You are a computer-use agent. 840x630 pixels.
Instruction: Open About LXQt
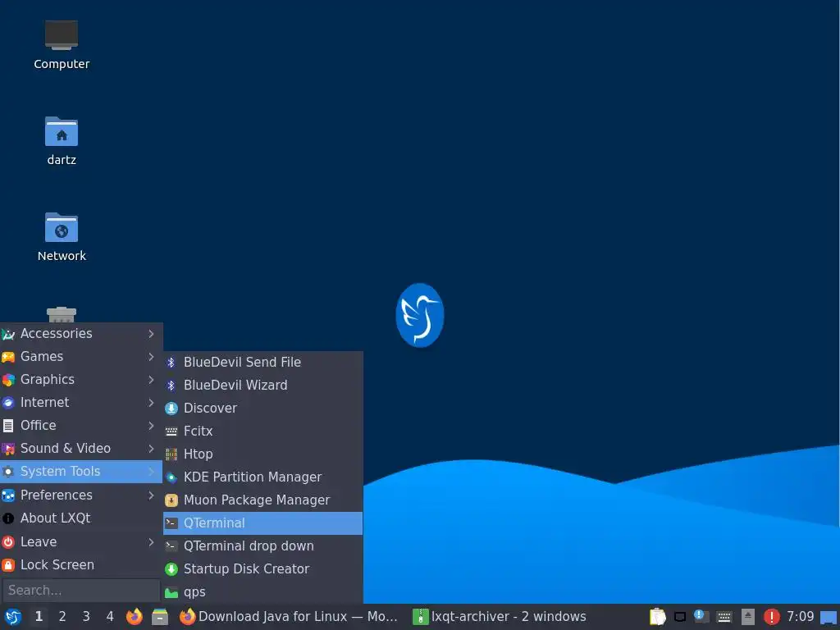pyautogui.click(x=81, y=518)
